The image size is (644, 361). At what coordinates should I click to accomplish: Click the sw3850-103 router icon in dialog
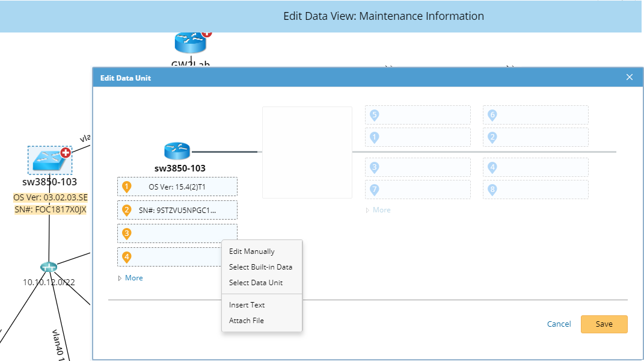pyautogui.click(x=177, y=151)
